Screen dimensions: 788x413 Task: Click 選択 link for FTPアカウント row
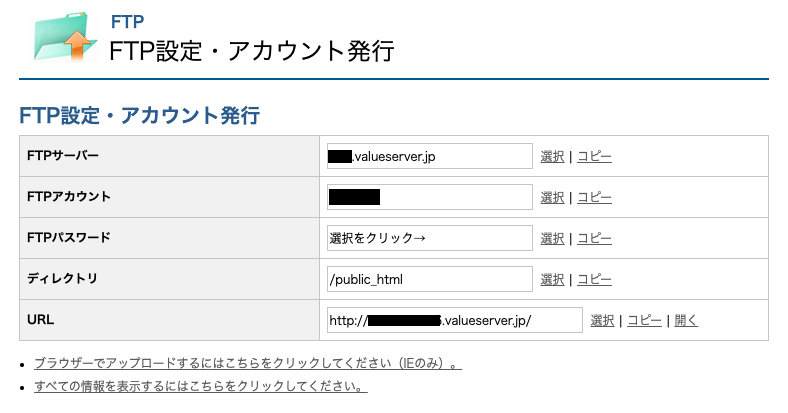pyautogui.click(x=552, y=197)
